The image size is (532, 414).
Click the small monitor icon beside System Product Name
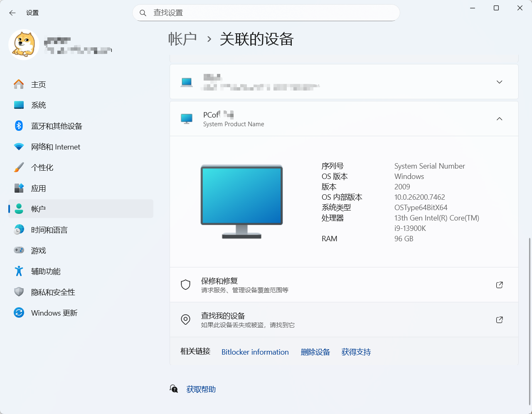(x=187, y=119)
